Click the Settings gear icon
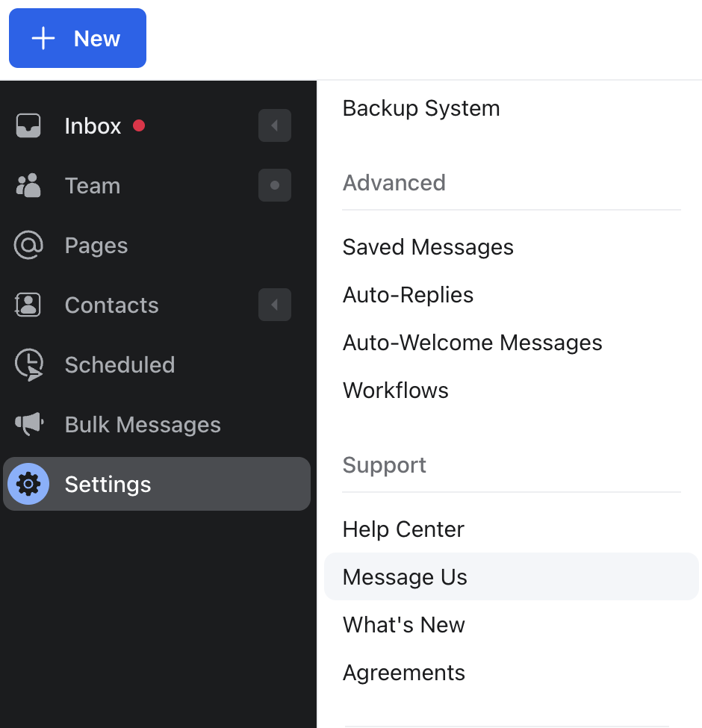 click(x=28, y=484)
